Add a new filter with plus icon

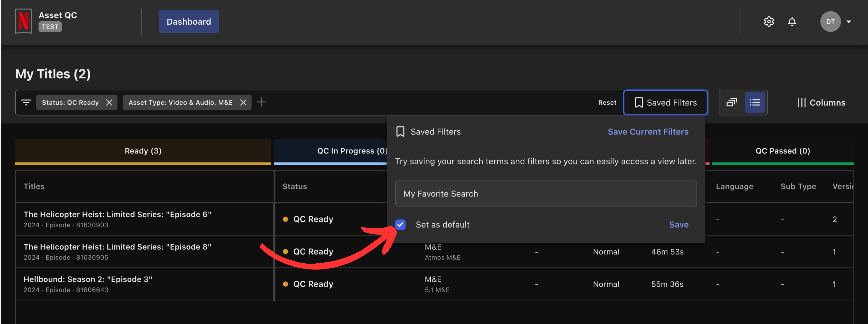point(261,102)
